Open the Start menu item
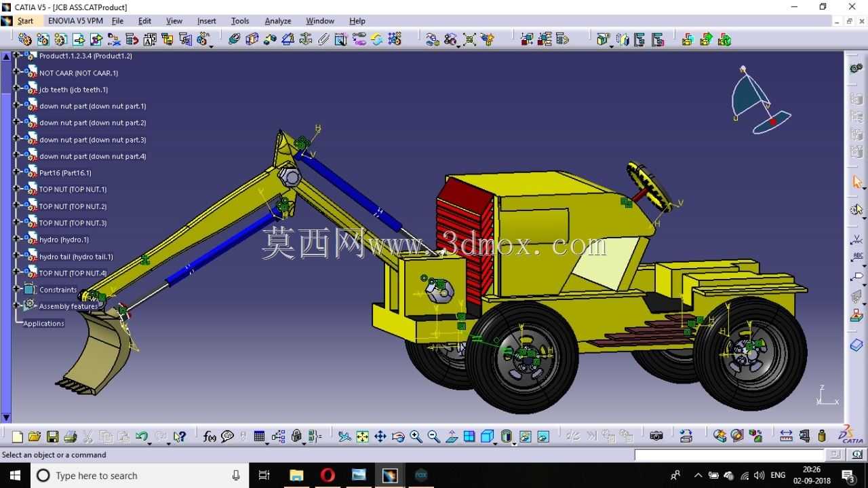The width and height of the screenshot is (868, 488). [25, 21]
